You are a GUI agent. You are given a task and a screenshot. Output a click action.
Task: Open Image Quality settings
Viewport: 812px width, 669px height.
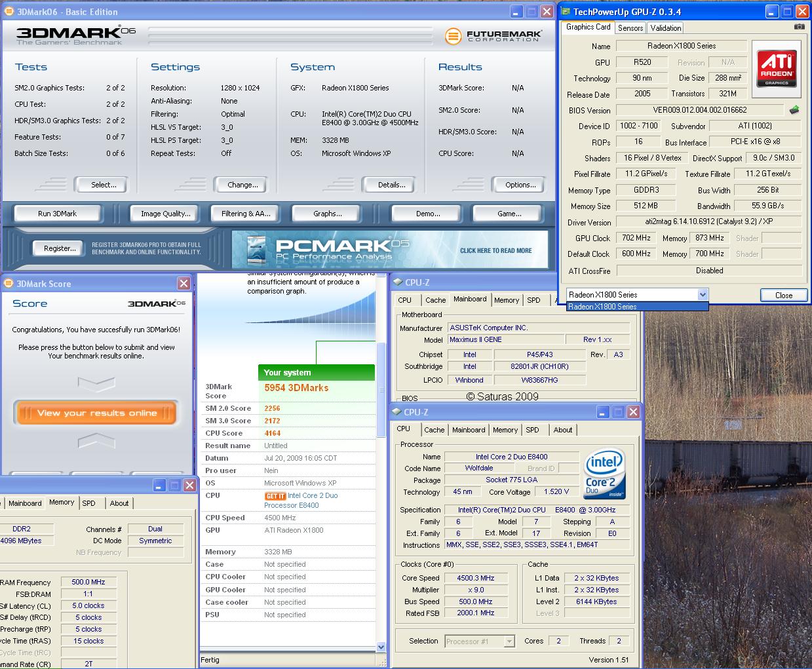tap(166, 214)
